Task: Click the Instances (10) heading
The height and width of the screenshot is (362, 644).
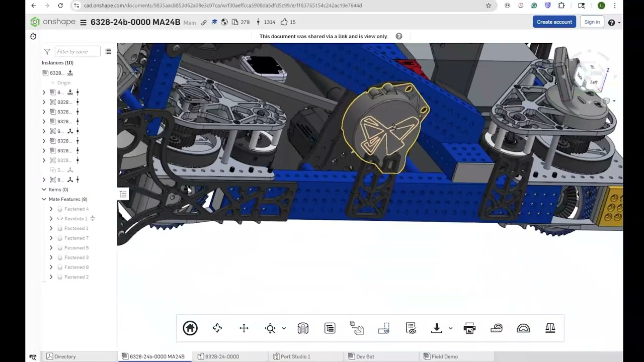Action: coord(57,63)
